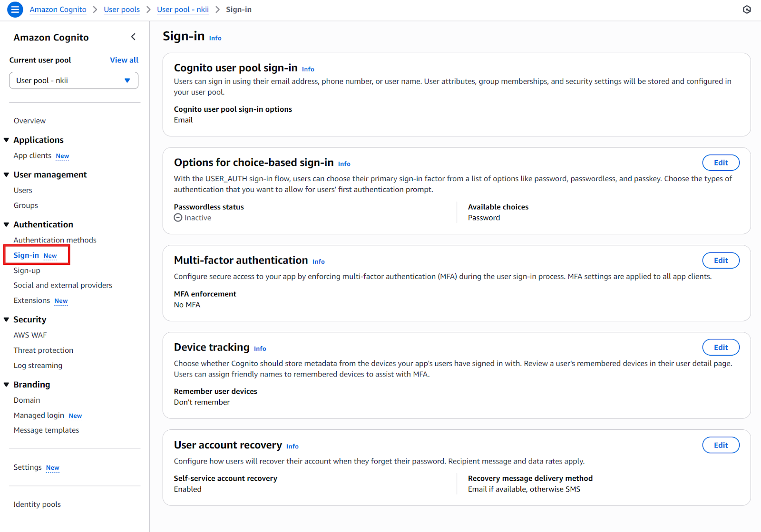Click the View all user pools link
The height and width of the screenshot is (532, 761).
(124, 59)
